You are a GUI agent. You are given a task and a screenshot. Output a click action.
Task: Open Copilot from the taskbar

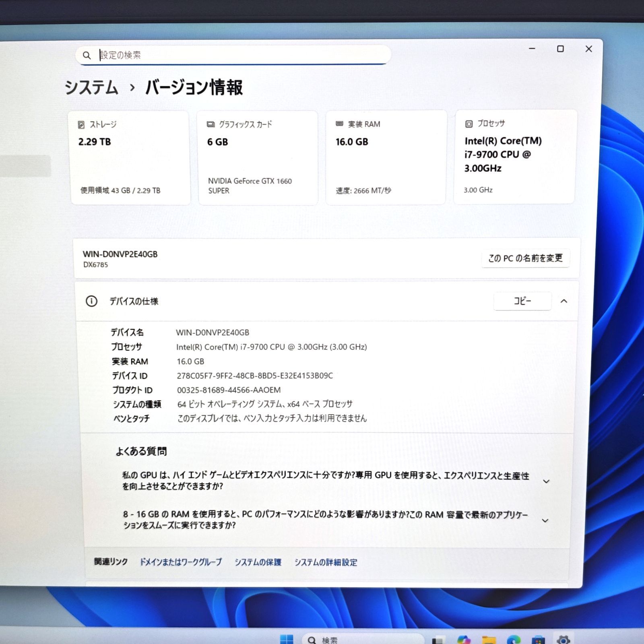(x=464, y=639)
